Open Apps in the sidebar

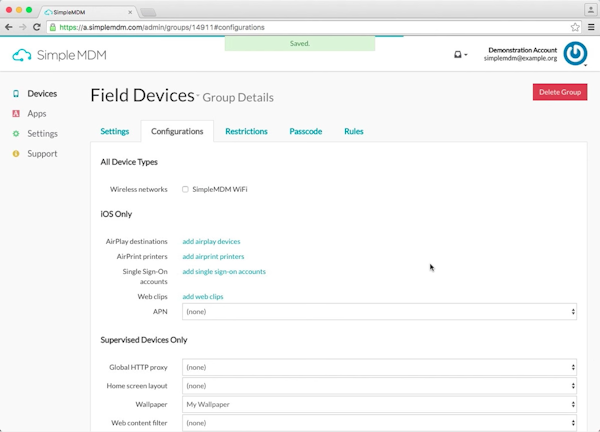point(37,114)
